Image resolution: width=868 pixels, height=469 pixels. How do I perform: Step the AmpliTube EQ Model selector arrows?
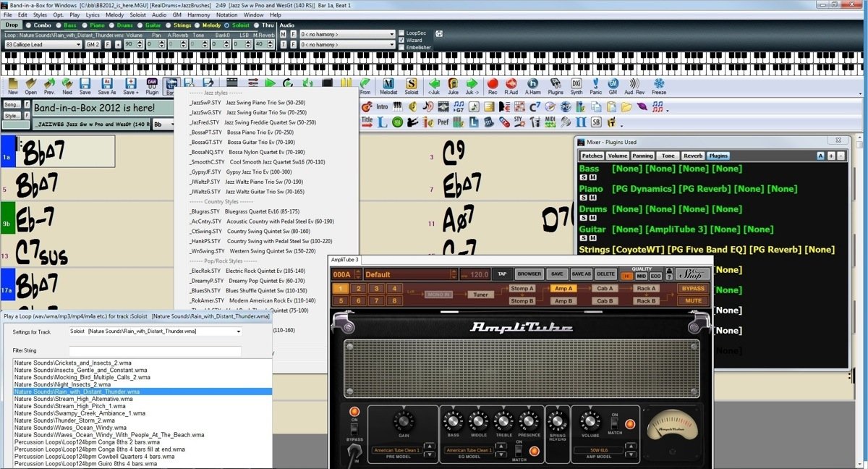tap(501, 450)
